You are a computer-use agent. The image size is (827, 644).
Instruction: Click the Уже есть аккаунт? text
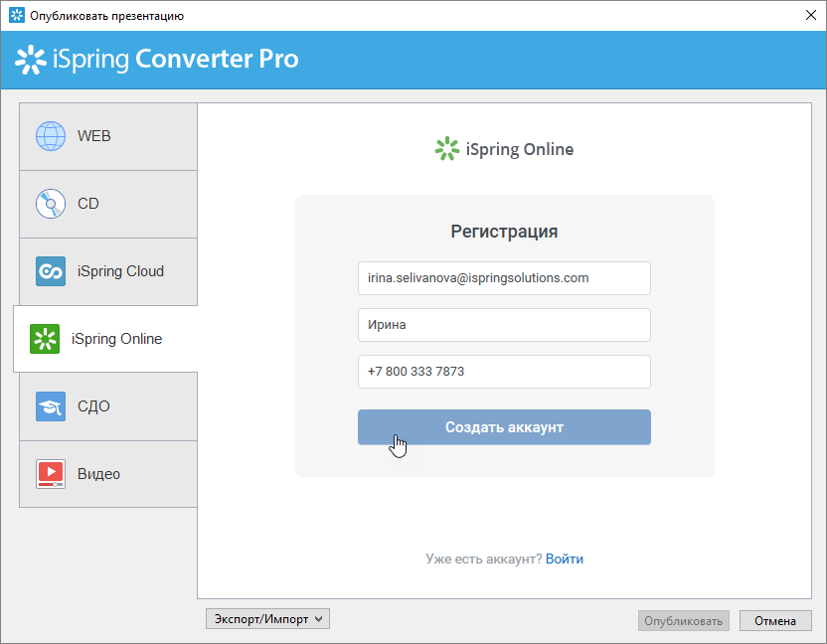pos(484,560)
